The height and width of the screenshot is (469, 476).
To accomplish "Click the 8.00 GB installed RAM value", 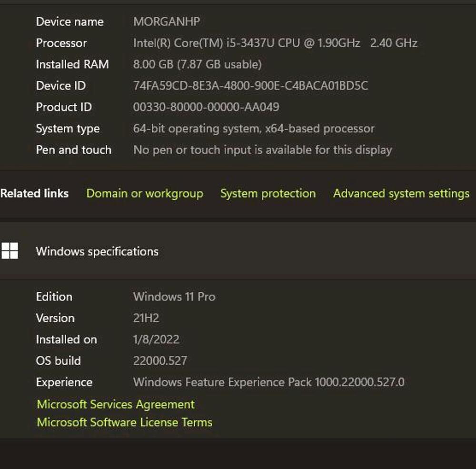I will 197,64.
